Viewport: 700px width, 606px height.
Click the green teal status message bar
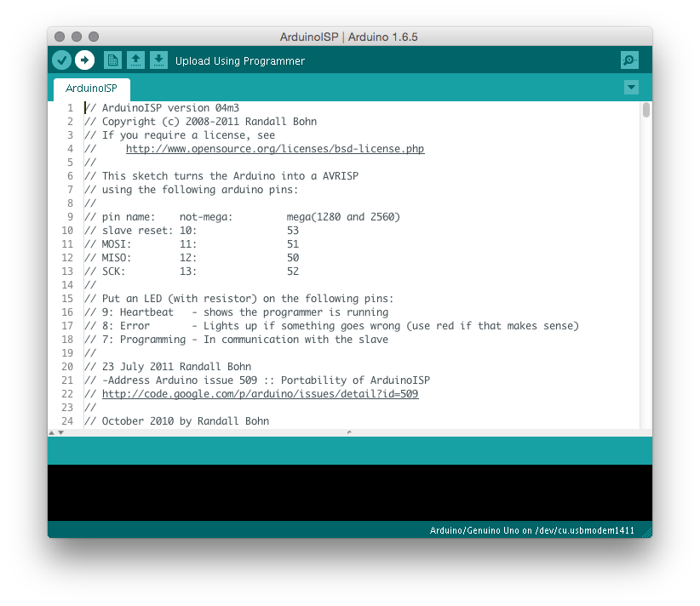click(350, 450)
